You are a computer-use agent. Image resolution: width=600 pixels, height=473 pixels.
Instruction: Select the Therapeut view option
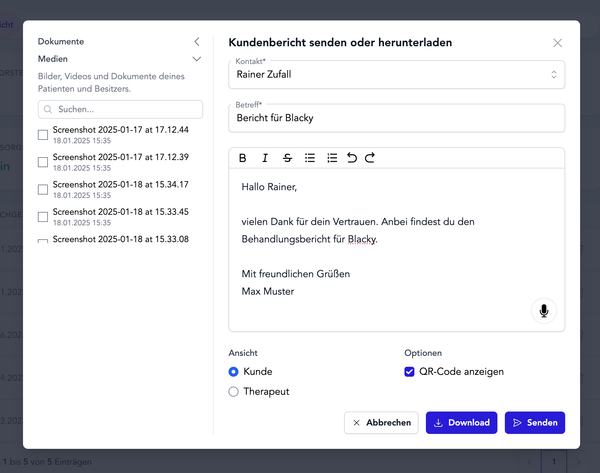pos(234,392)
